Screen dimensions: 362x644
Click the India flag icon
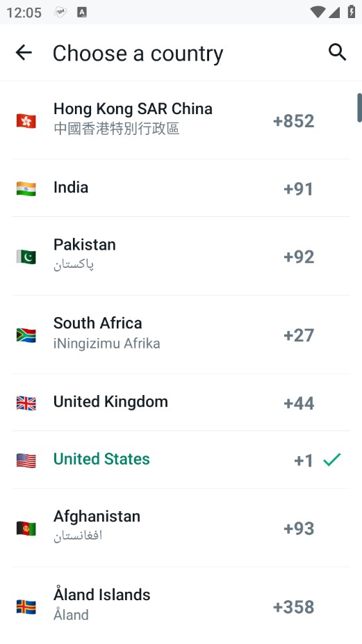[26, 188]
